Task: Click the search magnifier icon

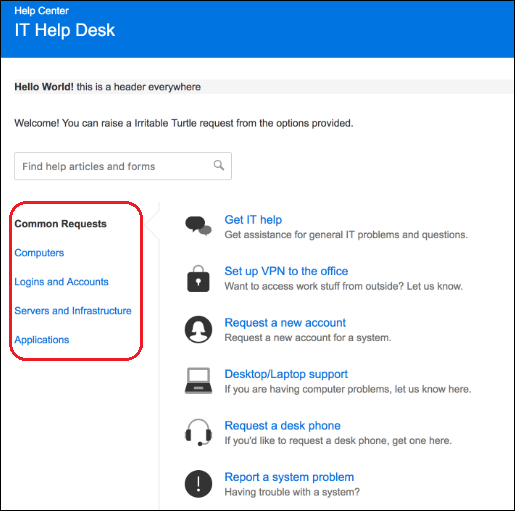Action: point(219,165)
